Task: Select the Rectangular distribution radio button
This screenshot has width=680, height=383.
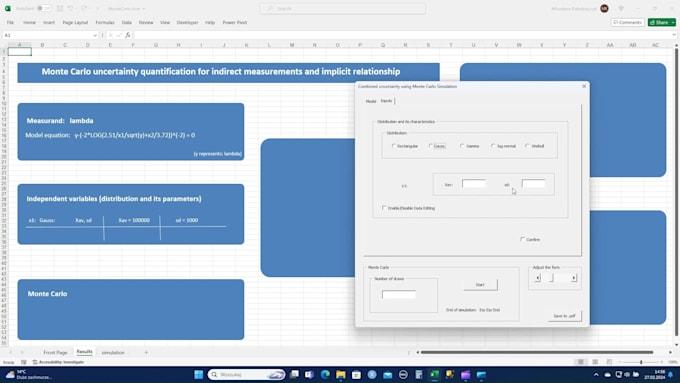Action: click(x=405, y=146)
